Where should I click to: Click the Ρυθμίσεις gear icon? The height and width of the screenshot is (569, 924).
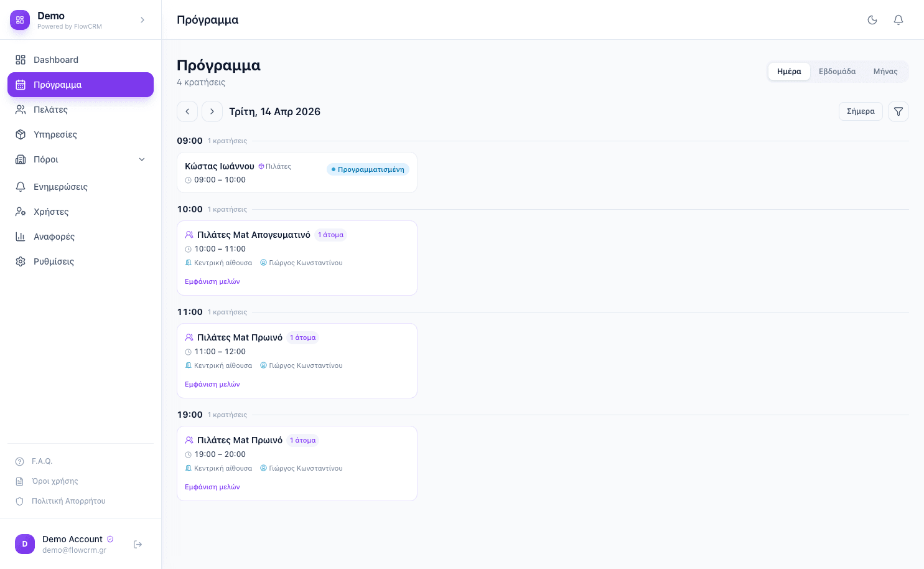(x=21, y=261)
